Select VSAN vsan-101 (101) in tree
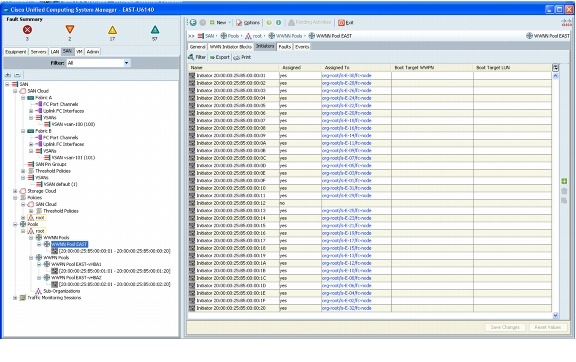 tap(73, 158)
